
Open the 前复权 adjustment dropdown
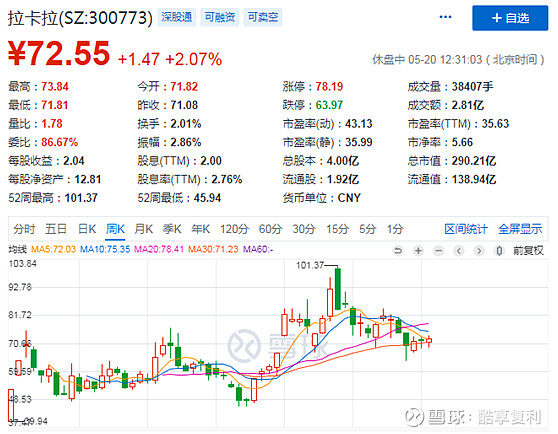(528, 251)
